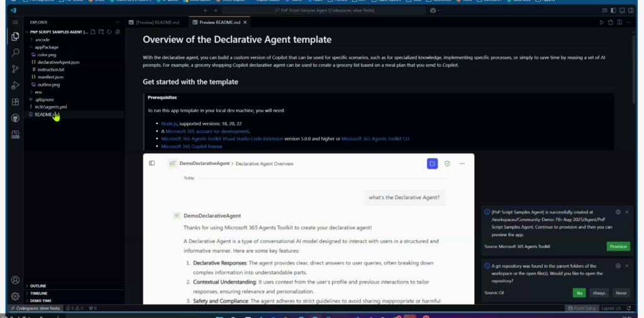Click the green Provision button

(x=618, y=246)
